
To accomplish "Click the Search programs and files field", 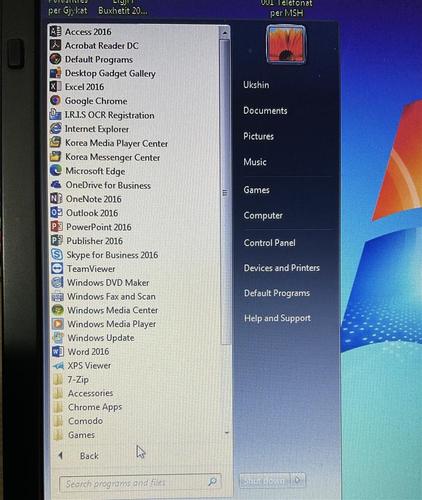I will [x=140, y=483].
